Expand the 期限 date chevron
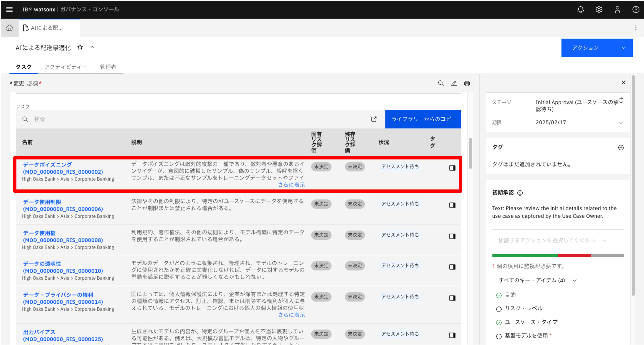Screen dimensions: 644x345 tap(621, 123)
